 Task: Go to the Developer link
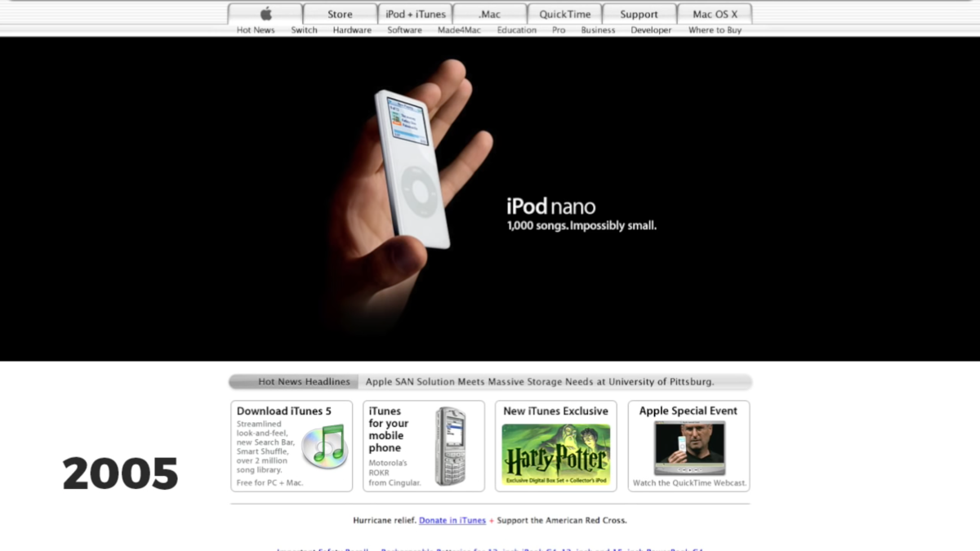[651, 30]
